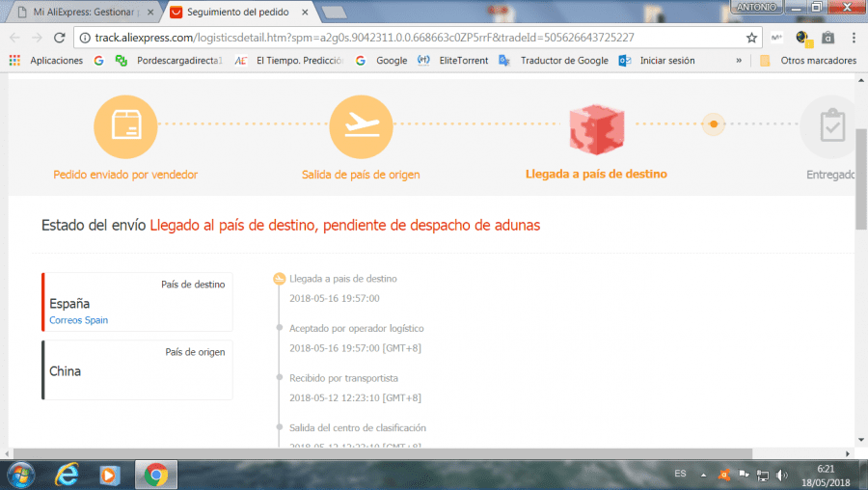Open the 'Correos Spain' link
This screenshot has height=490, width=868.
pos(79,320)
